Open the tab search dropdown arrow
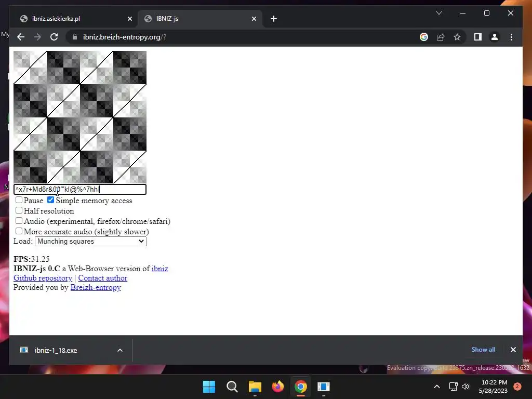 [438, 13]
